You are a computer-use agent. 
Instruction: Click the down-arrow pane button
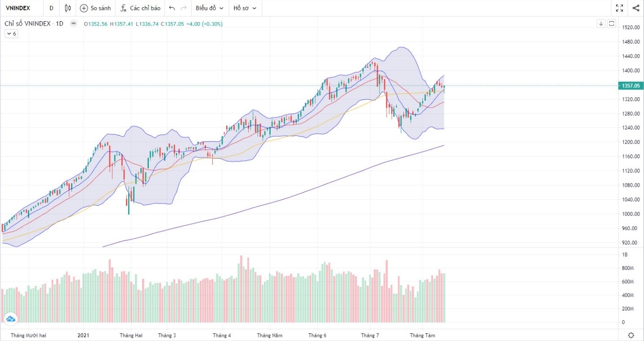pos(601,24)
